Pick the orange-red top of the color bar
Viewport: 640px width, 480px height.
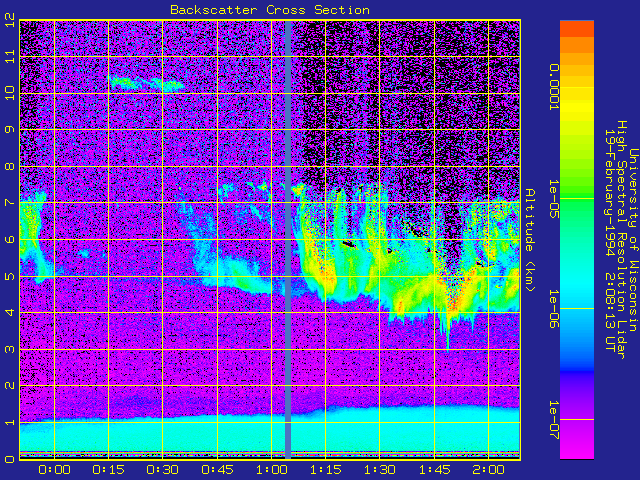(x=577, y=29)
